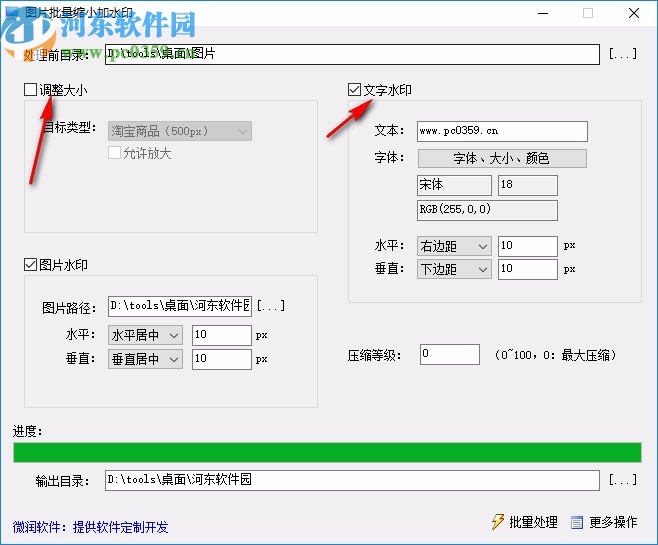Visit the 微润软件 custom development link
The width and height of the screenshot is (658, 545).
pos(90,527)
